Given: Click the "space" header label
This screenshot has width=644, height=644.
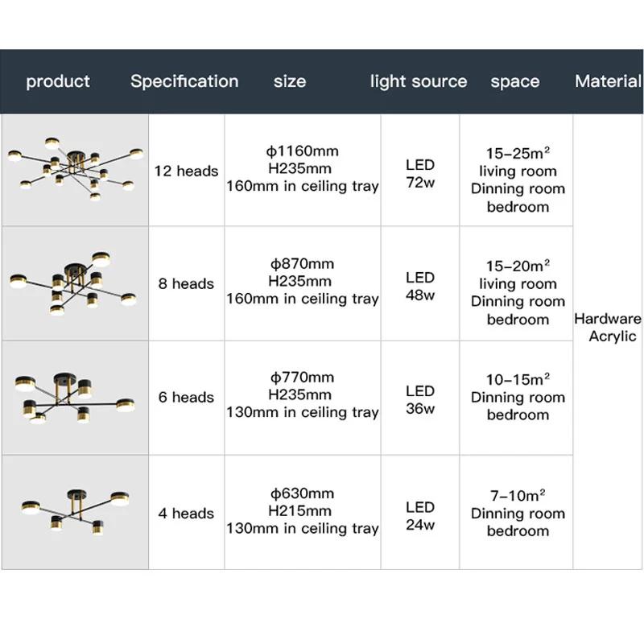Looking at the screenshot, I should pos(514,81).
